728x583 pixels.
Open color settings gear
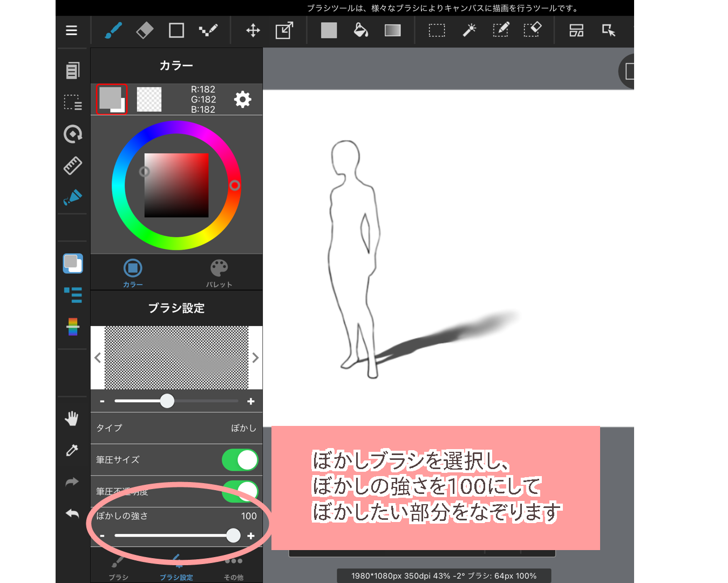(x=242, y=99)
